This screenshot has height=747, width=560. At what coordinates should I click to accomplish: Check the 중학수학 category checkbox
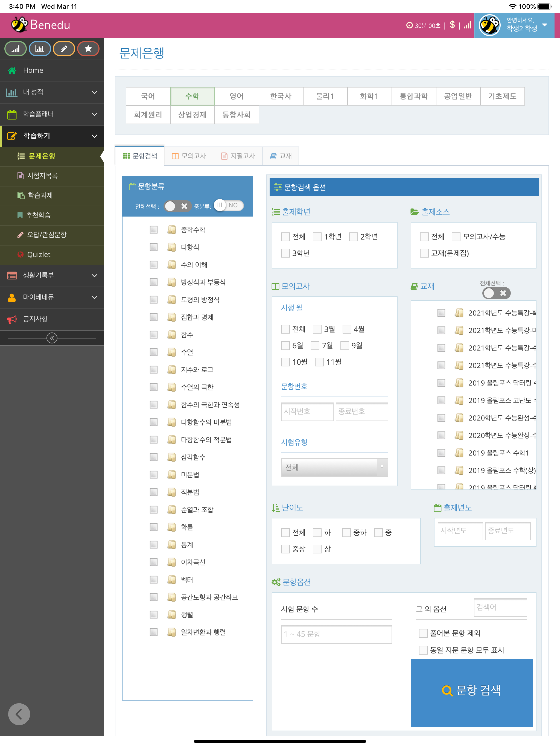click(x=154, y=230)
